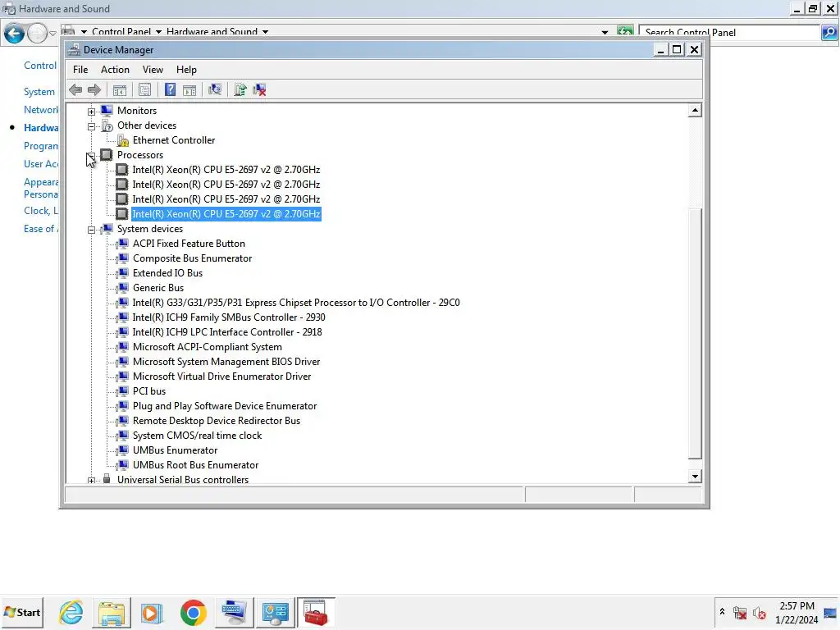
Task: Open Google Chrome from taskbar
Action: [x=194, y=612]
